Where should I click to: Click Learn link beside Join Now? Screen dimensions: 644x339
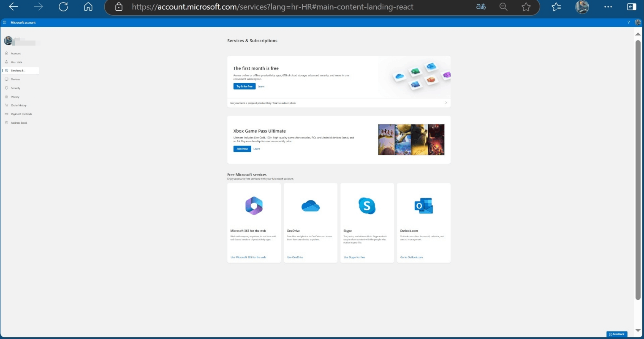257,149
